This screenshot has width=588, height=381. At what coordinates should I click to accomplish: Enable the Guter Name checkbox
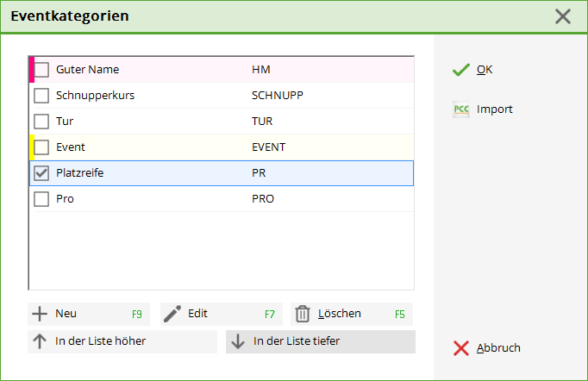coord(41,70)
